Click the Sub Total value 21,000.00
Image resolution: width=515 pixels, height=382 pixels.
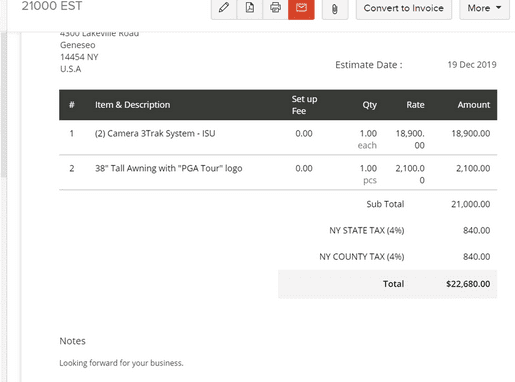[x=470, y=204]
